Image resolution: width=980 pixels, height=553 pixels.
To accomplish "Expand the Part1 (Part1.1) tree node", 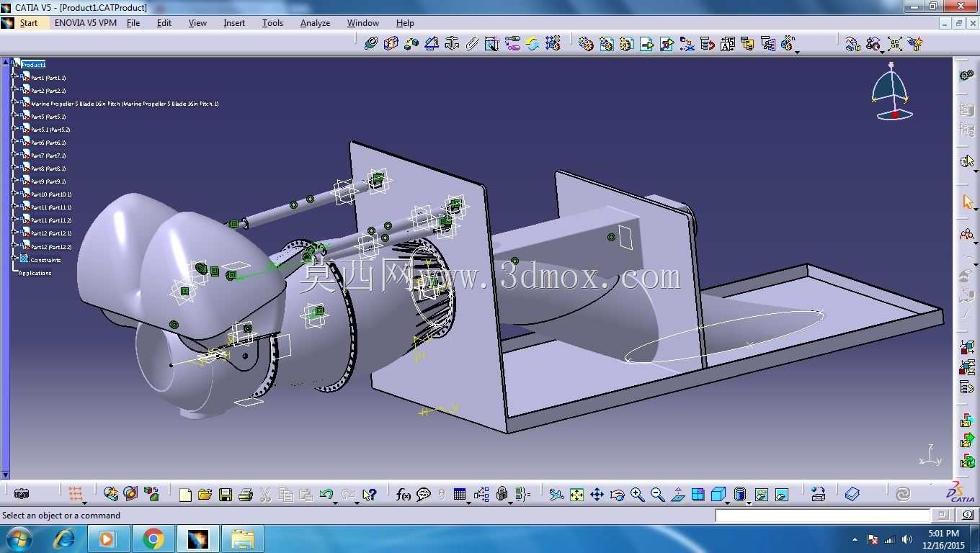I will pyautogui.click(x=15, y=77).
